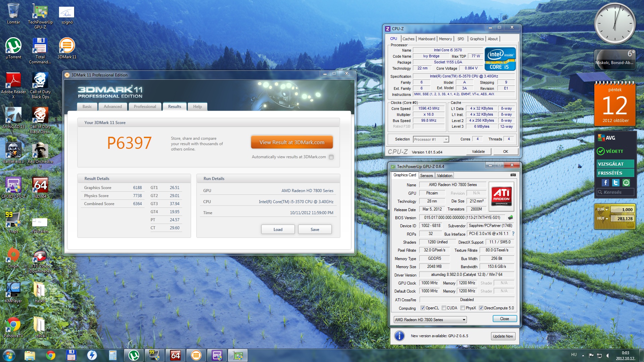
Task: Click BIOS version save chip icon
Action: pos(511,218)
